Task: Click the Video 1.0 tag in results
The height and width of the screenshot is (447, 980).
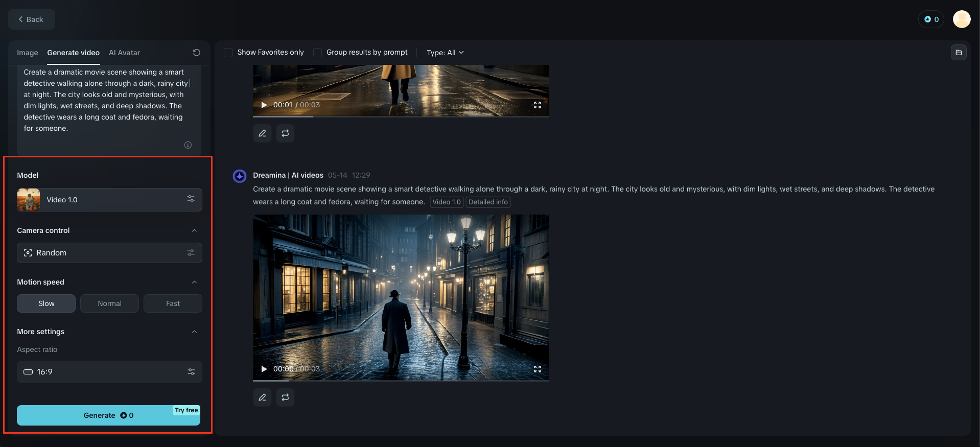Action: click(x=447, y=202)
